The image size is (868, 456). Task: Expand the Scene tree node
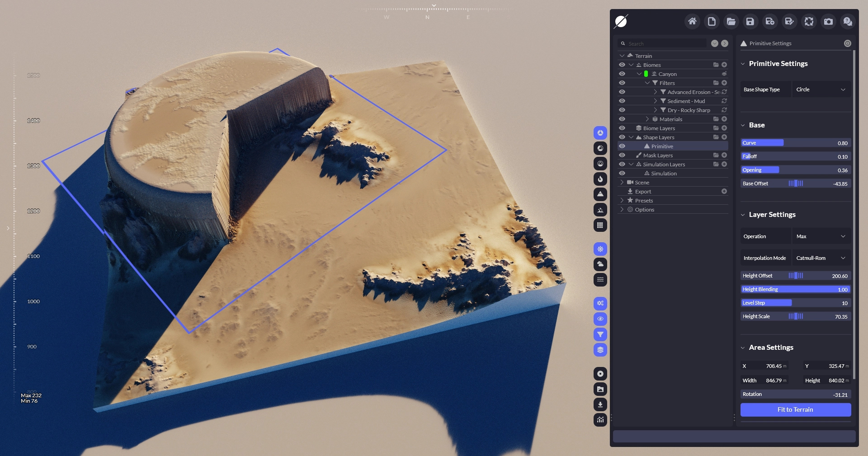pos(622,183)
